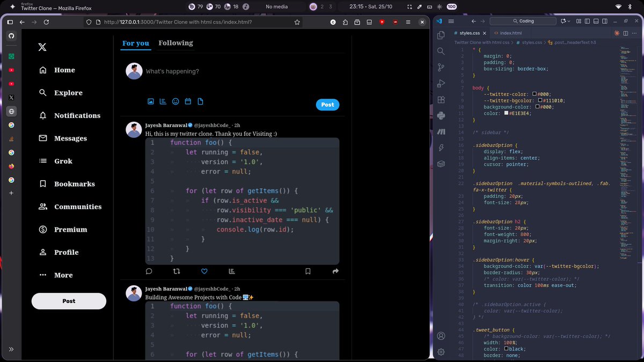Open Manage gear in VS Code
The image size is (644, 362).
pyautogui.click(x=441, y=352)
